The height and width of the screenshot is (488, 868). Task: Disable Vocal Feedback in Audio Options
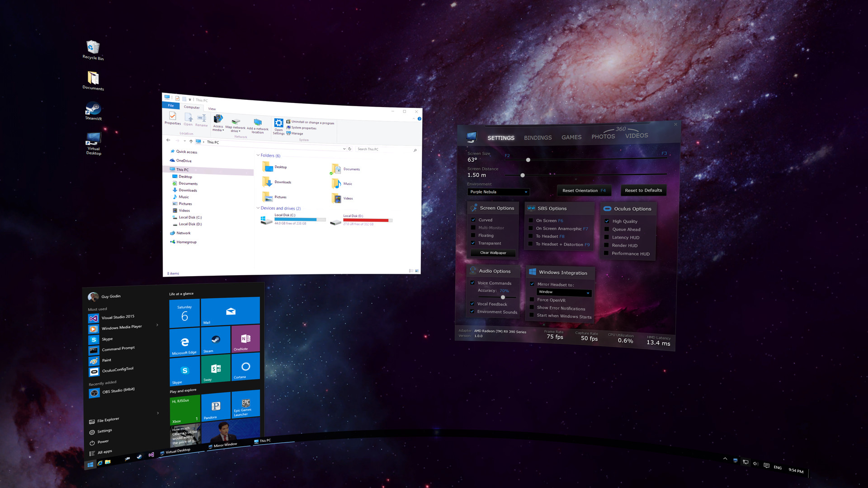[472, 304]
